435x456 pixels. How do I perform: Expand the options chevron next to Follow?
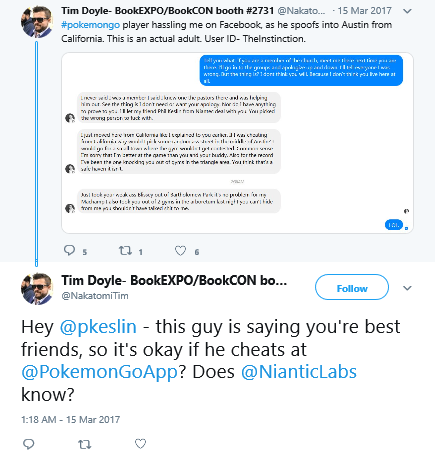point(407,288)
